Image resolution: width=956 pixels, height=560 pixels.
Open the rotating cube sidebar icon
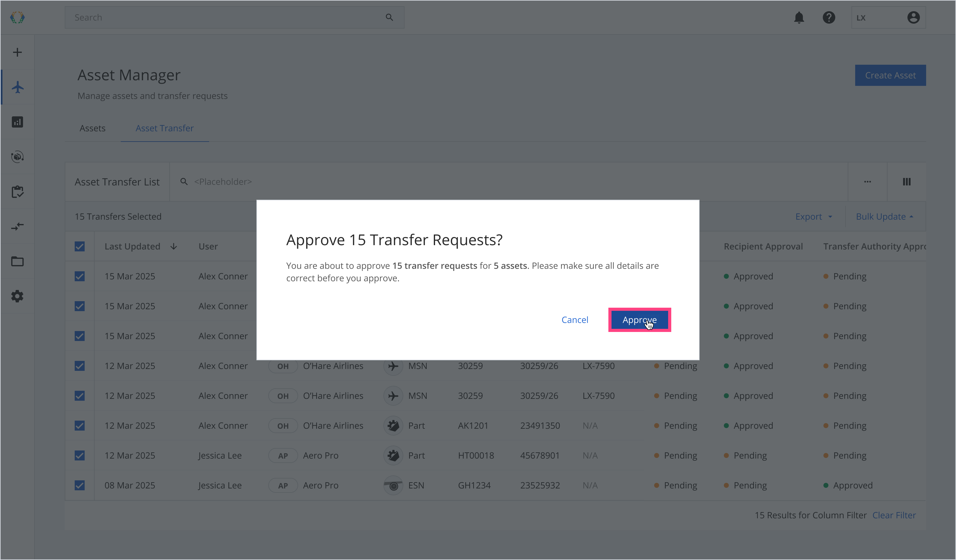coord(17,156)
